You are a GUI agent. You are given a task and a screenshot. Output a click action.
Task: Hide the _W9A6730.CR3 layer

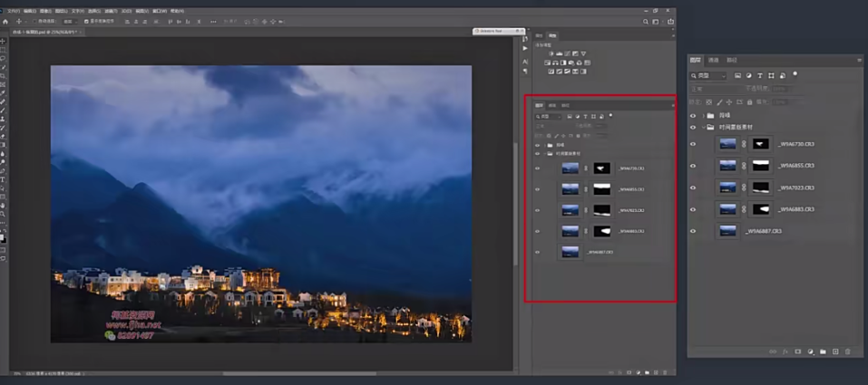click(693, 143)
